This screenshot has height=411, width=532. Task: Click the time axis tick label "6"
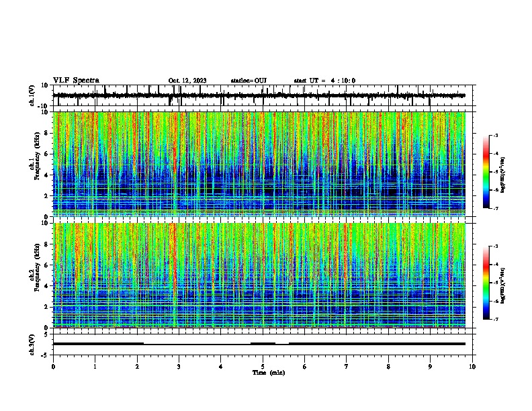click(305, 367)
